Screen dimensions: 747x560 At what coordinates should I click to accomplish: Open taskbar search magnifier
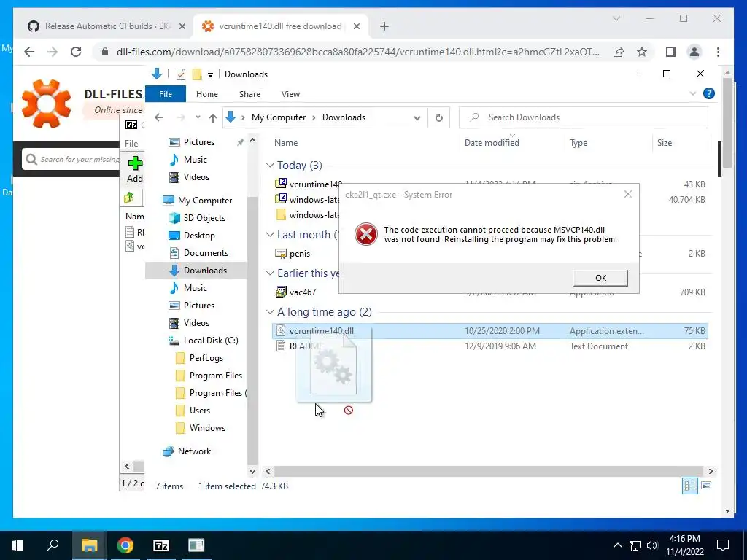(53, 545)
